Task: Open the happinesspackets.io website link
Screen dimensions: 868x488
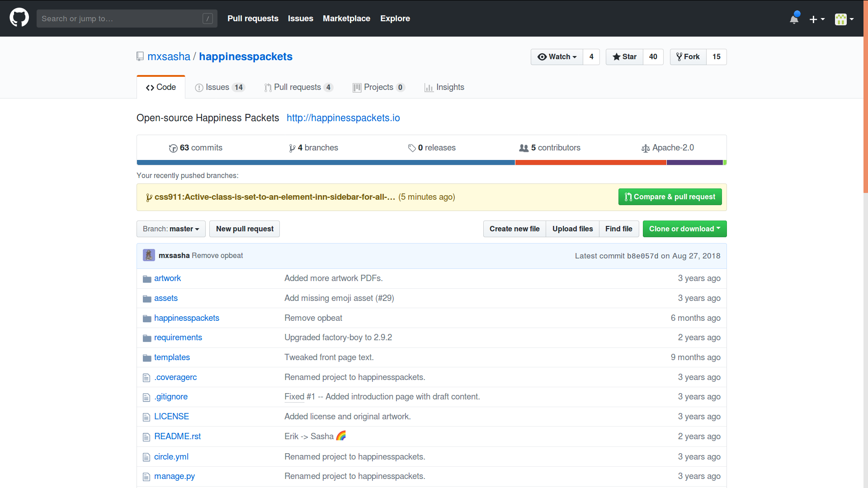Action: pyautogui.click(x=343, y=118)
